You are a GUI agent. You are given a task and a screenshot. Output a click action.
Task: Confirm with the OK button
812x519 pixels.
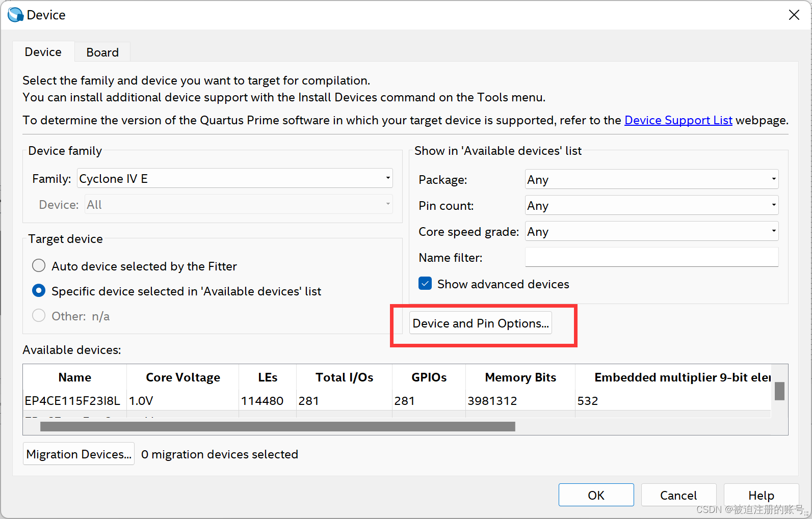point(596,495)
